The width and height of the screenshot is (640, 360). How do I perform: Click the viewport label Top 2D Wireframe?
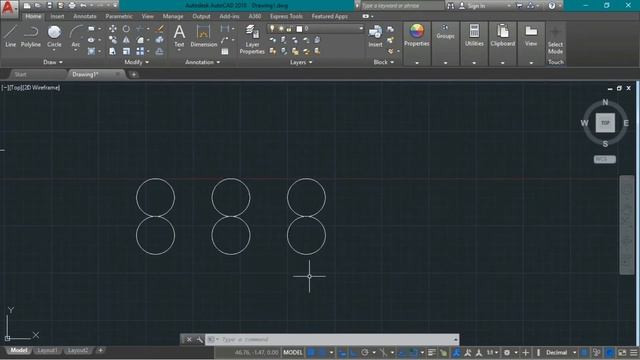click(x=31, y=87)
